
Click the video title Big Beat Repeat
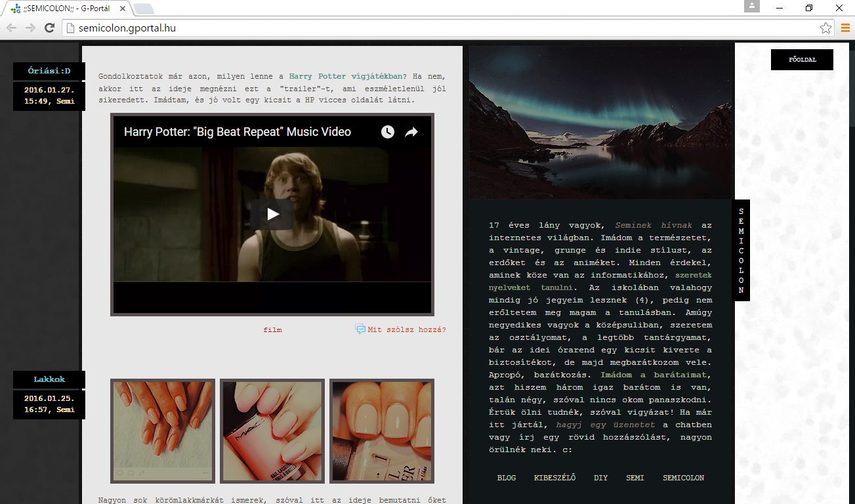[x=237, y=132]
